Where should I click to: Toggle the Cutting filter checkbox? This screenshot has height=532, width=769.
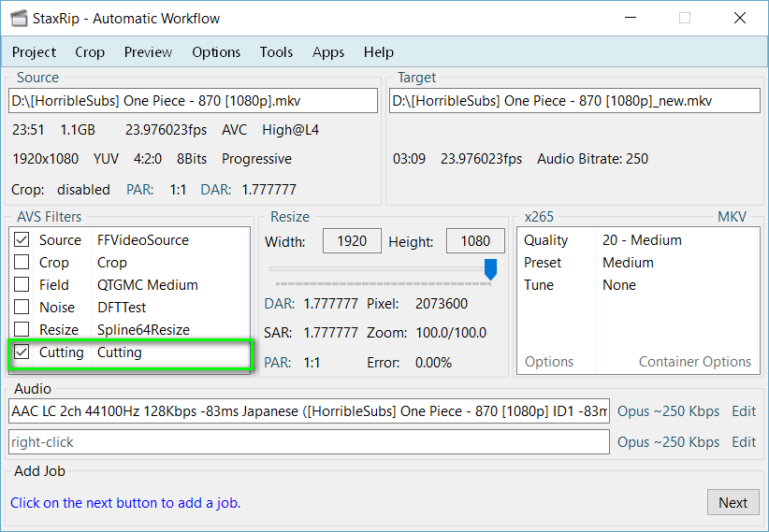(22, 352)
